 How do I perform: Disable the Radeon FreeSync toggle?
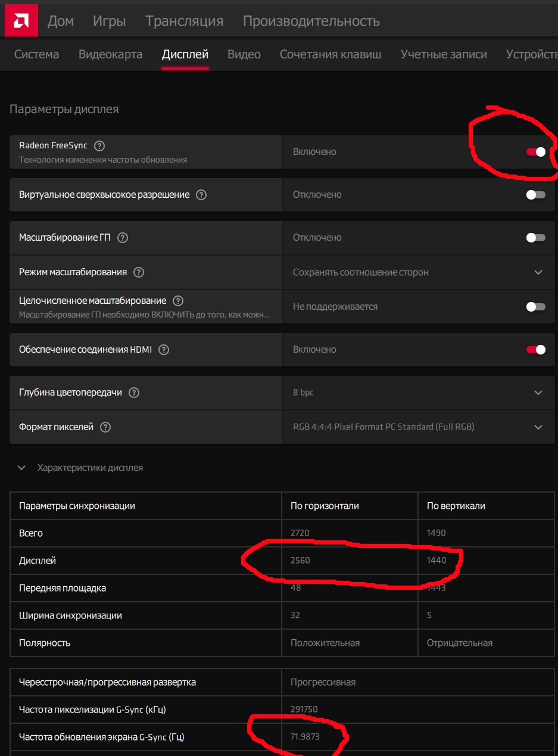(x=535, y=152)
